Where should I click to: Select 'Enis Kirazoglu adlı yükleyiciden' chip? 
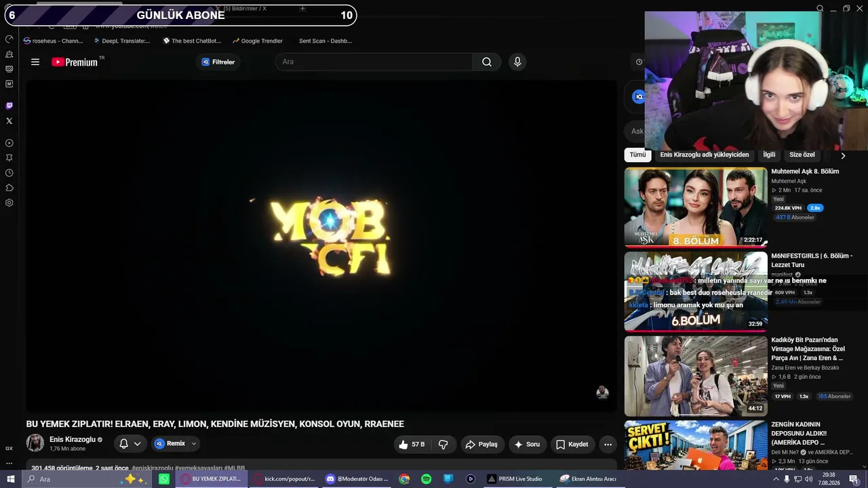pos(704,155)
